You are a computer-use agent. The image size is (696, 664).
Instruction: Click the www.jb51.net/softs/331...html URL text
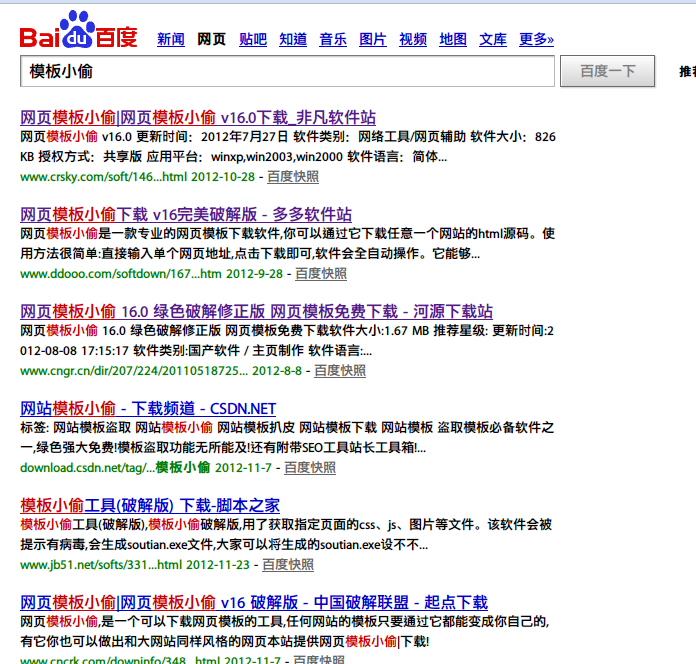tap(101, 565)
